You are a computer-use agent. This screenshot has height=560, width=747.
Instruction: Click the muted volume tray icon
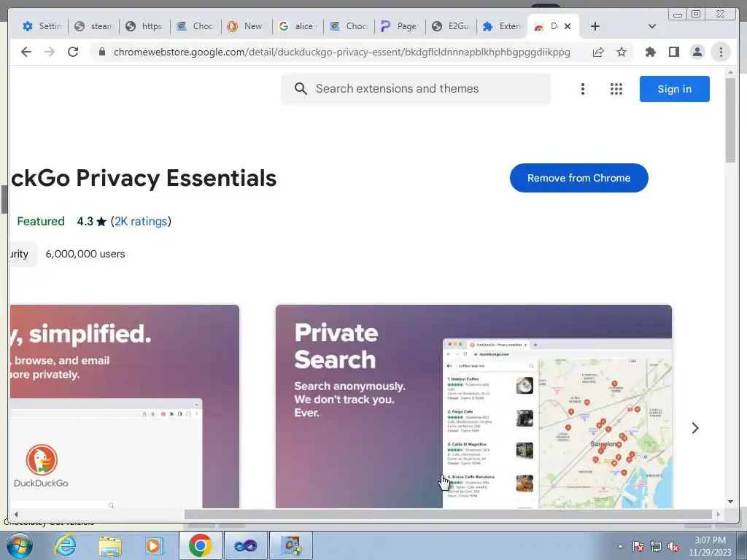(x=673, y=546)
